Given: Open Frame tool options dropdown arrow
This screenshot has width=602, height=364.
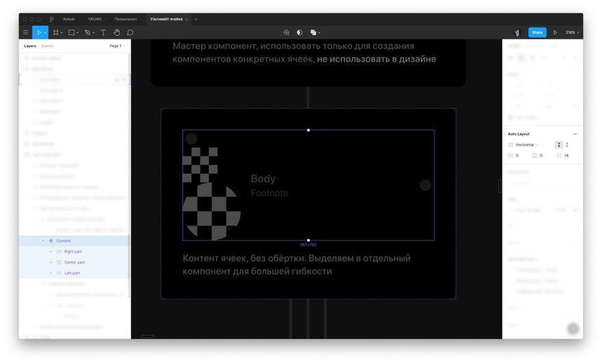Looking at the screenshot, I should (x=62, y=33).
